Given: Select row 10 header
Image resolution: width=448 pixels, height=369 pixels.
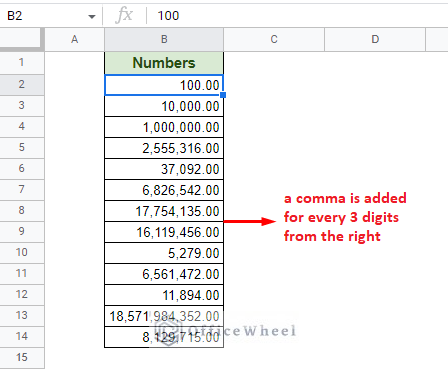Looking at the screenshot, I should [x=22, y=252].
